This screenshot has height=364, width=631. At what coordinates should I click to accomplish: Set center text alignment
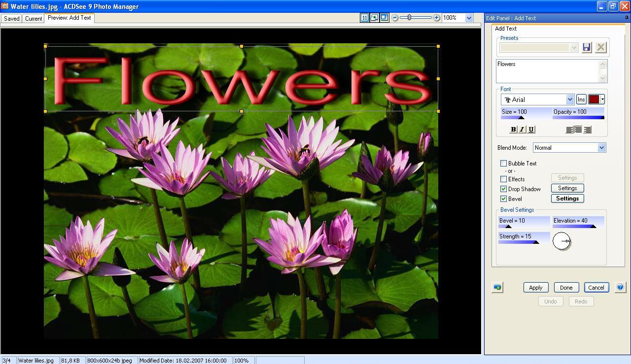coord(577,129)
